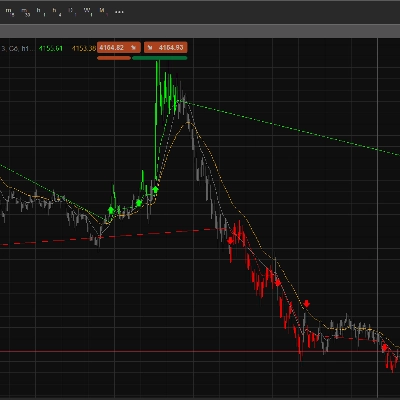
Task: Click the sell button showing 4164.82
Action: pos(119,48)
